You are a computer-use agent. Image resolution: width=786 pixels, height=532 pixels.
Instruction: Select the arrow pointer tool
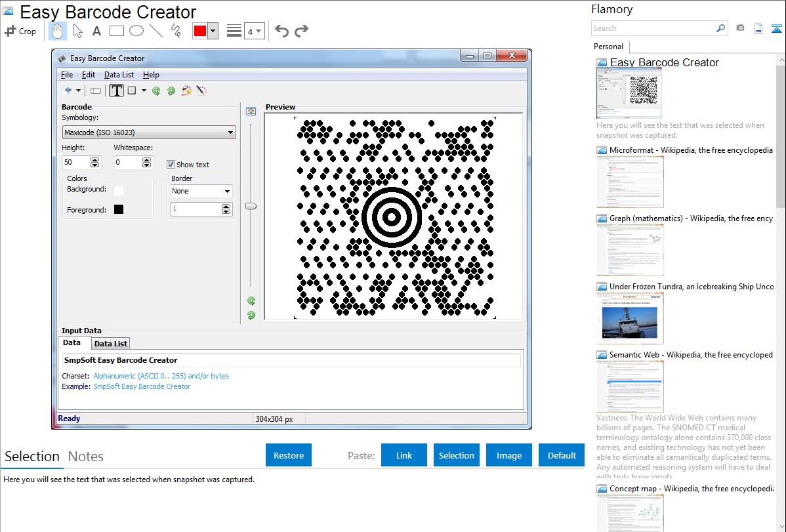coord(77,31)
